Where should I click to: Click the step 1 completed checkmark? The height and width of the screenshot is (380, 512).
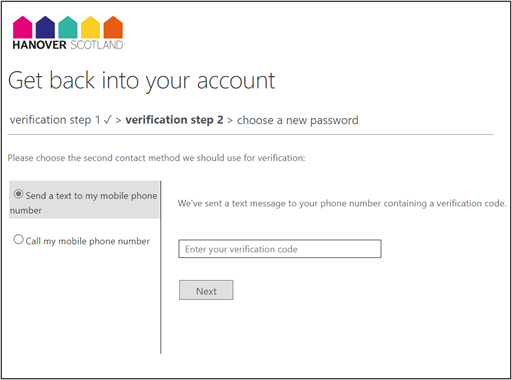(x=107, y=120)
